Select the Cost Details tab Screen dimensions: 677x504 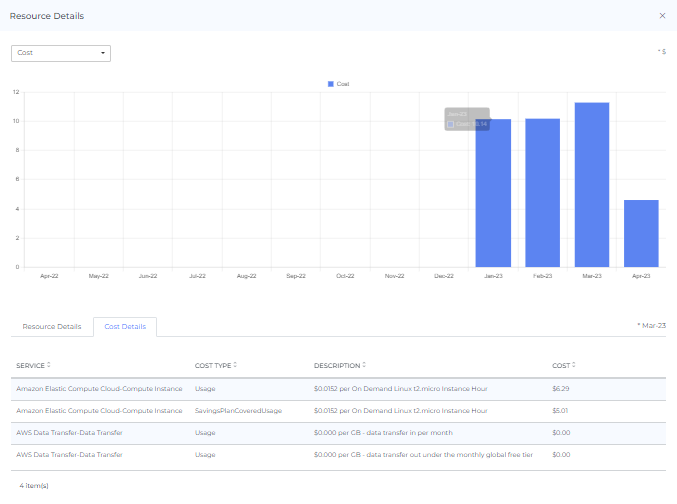(x=125, y=326)
